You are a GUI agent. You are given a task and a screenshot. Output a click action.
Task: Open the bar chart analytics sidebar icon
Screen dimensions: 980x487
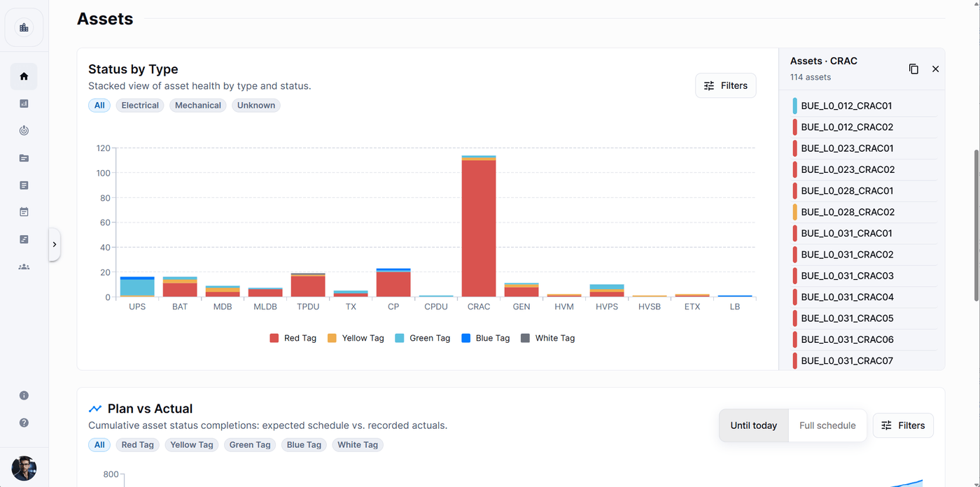tap(24, 104)
